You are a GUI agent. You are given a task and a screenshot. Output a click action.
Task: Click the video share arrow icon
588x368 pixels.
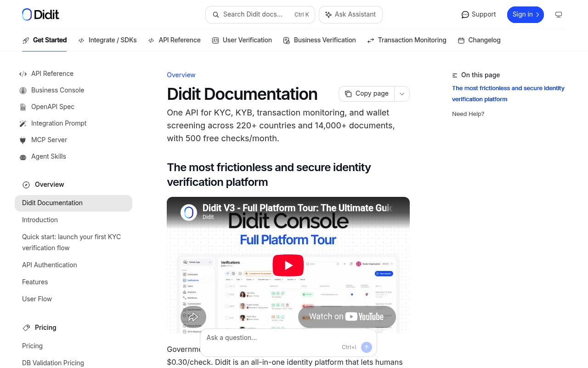[193, 317]
